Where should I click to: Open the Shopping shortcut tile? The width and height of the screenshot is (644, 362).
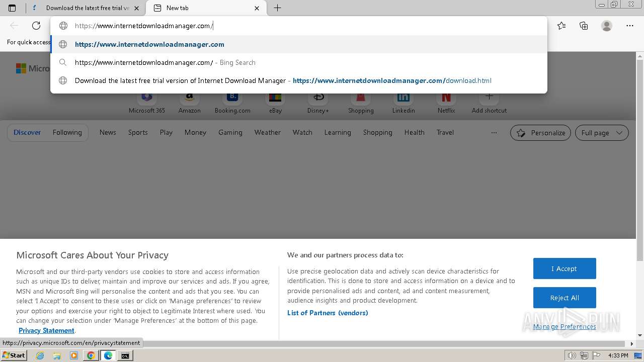[361, 103]
